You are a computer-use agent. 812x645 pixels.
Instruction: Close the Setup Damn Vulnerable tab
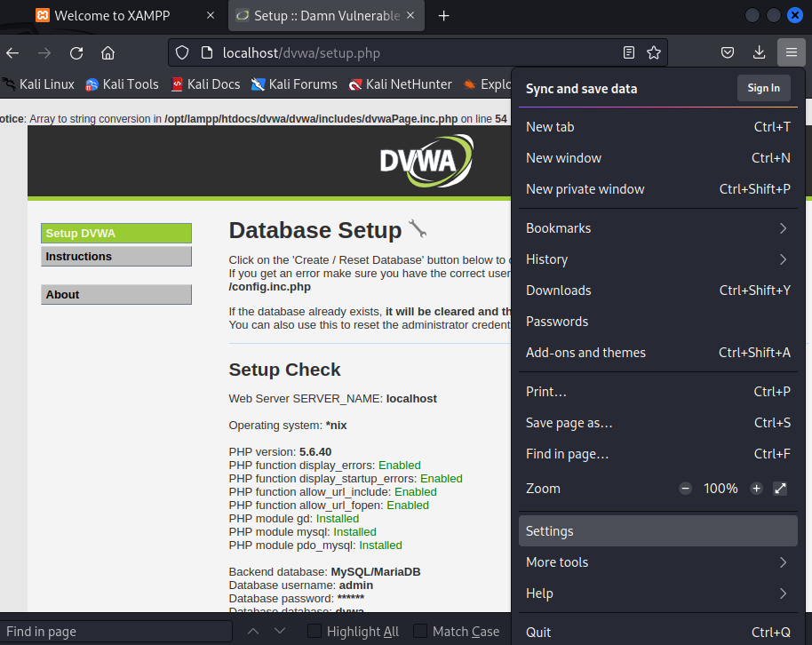point(410,15)
